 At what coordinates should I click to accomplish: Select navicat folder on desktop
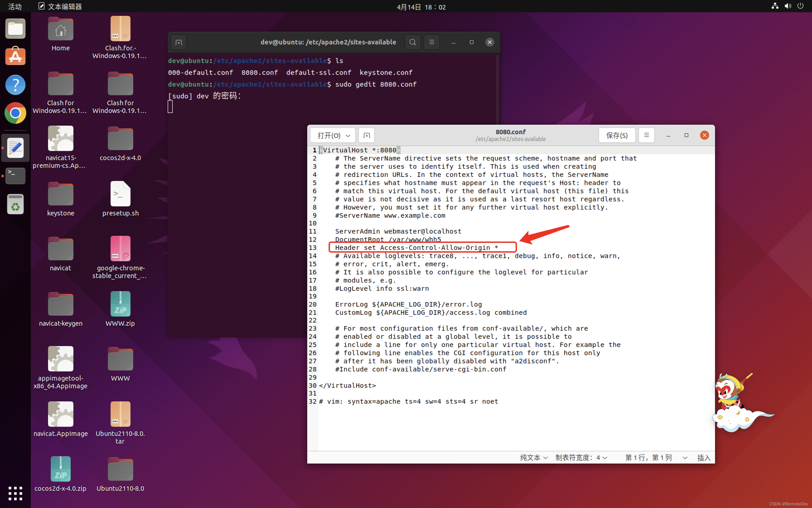pyautogui.click(x=61, y=254)
